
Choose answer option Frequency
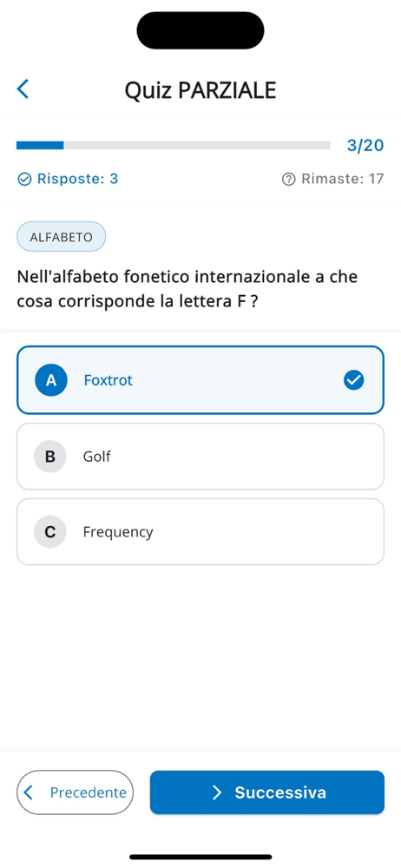[x=200, y=532]
